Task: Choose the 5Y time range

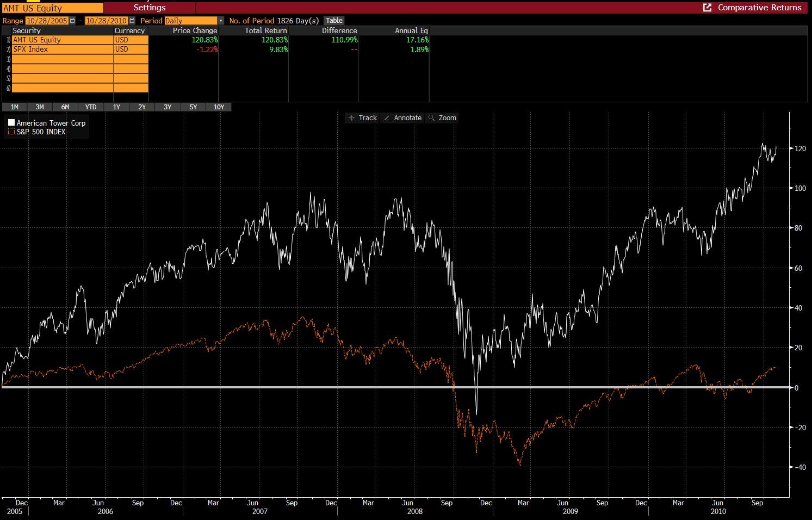Action: coord(193,107)
